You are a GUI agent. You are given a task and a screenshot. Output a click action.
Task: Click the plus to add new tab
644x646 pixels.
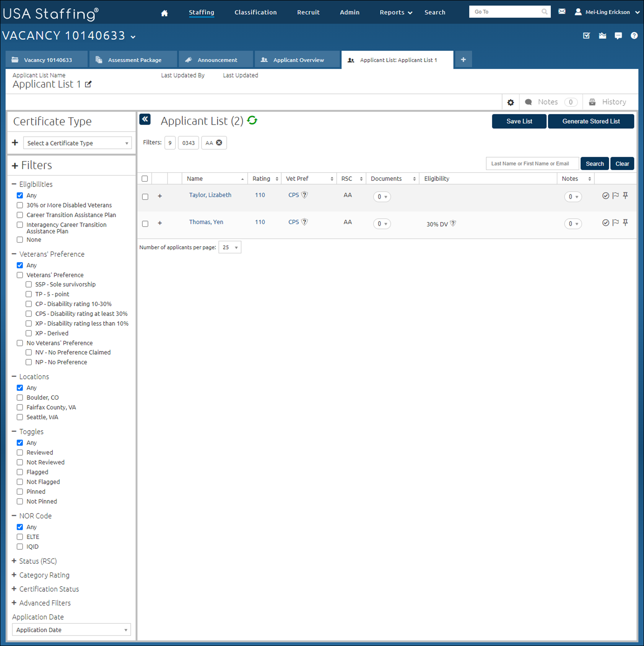click(x=463, y=60)
